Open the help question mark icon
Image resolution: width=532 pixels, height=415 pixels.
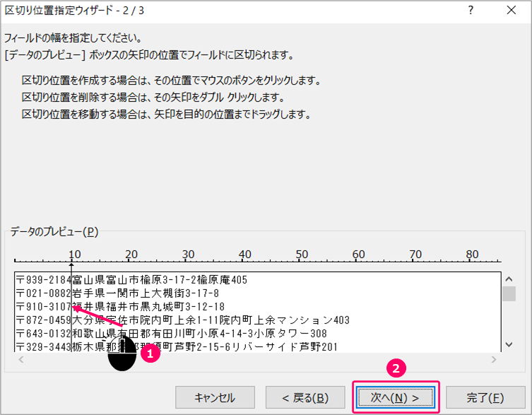[x=471, y=10]
